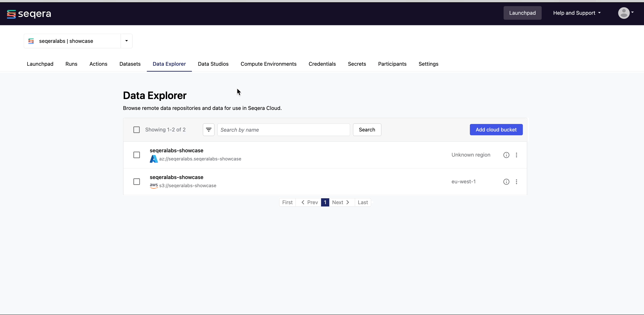Show info for the eu-west-1 bucket
644x315 pixels.
click(506, 182)
